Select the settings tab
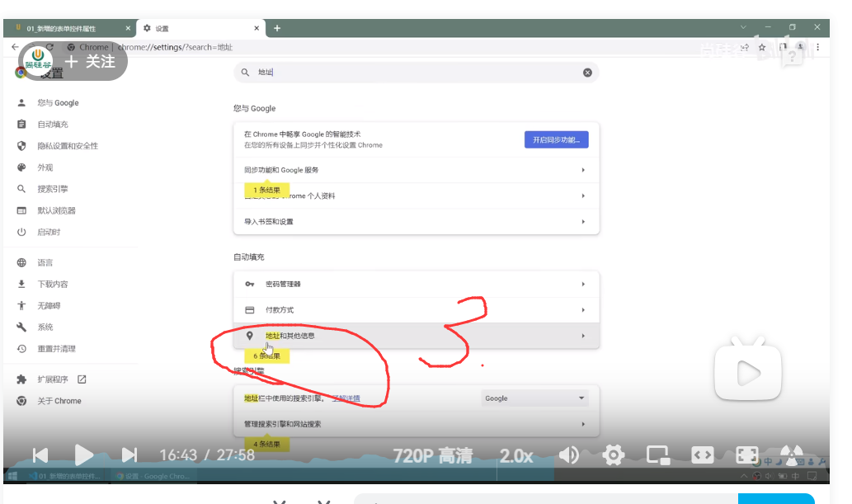This screenshot has height=504, width=852. (x=201, y=28)
